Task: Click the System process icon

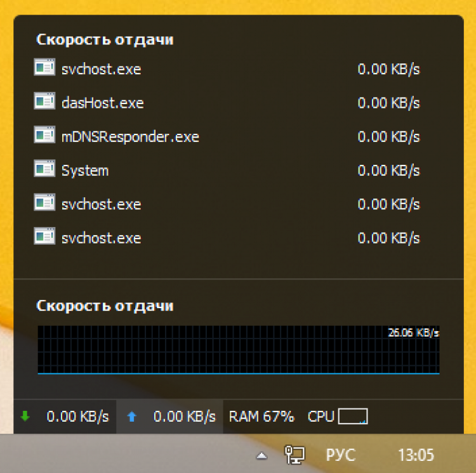Action: point(44,169)
